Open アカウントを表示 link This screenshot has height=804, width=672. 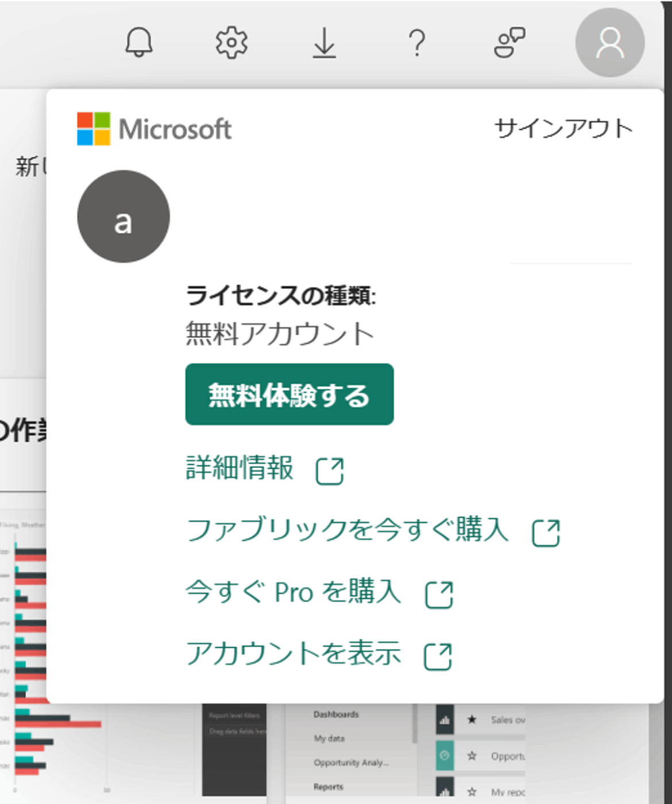(x=293, y=653)
